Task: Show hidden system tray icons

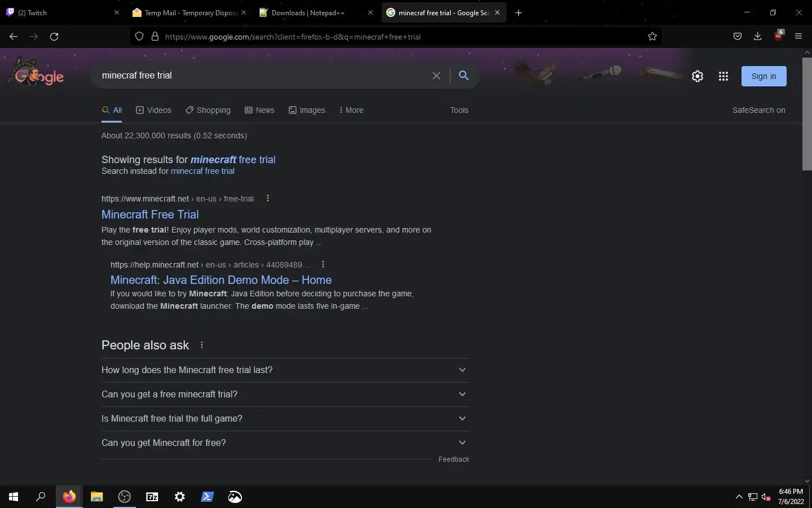Action: 739,497
